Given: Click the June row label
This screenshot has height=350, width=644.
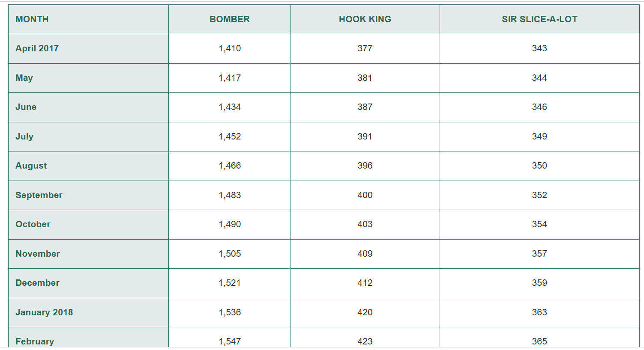Looking at the screenshot, I should [x=26, y=107].
